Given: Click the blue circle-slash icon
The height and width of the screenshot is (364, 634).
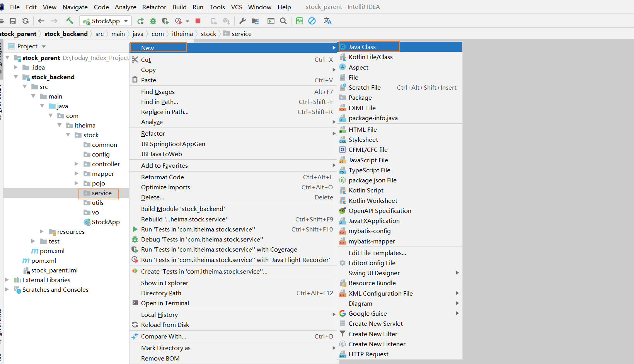Looking at the screenshot, I should (x=312, y=21).
